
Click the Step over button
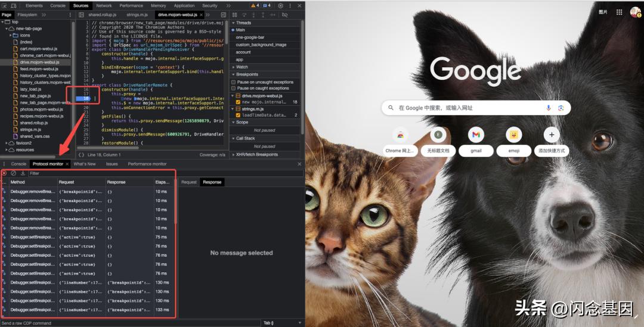pos(244,15)
